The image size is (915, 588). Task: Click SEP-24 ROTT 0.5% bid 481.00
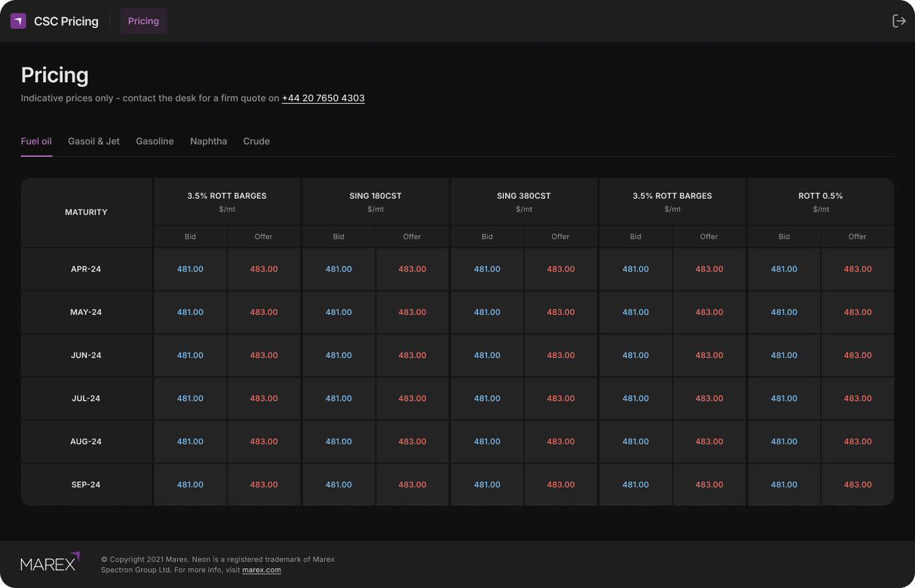(x=784, y=485)
